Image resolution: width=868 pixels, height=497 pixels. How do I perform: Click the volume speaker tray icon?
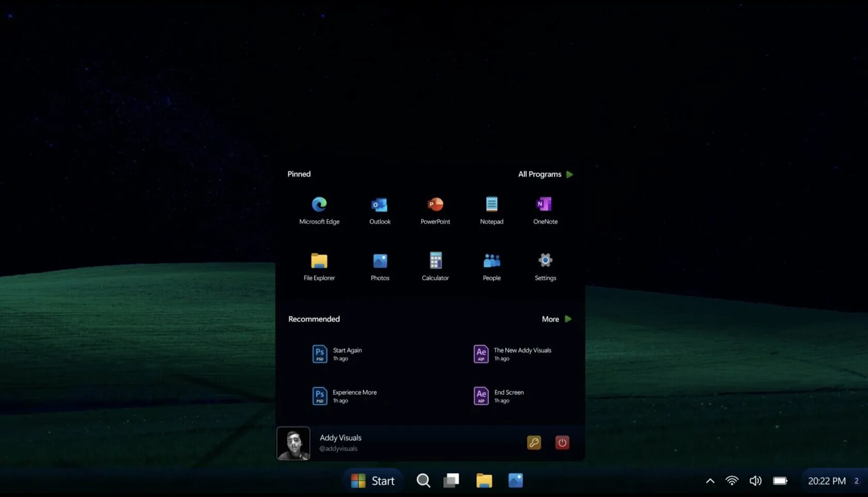755,481
